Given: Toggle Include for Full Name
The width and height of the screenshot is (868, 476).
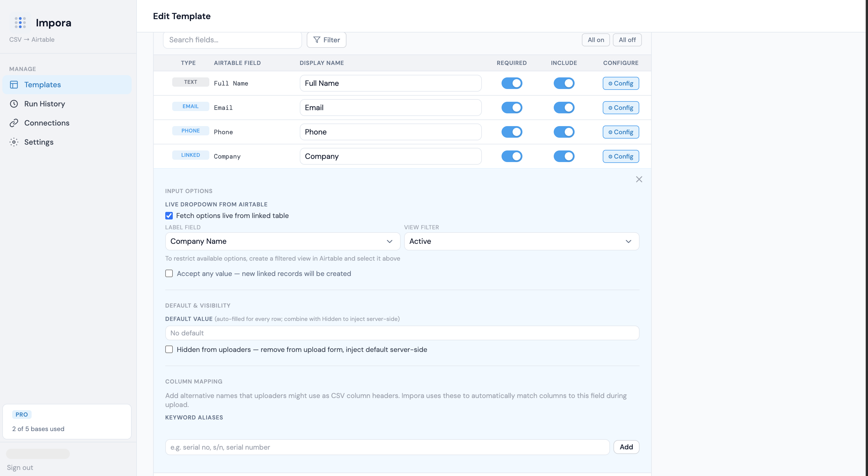Looking at the screenshot, I should [564, 83].
